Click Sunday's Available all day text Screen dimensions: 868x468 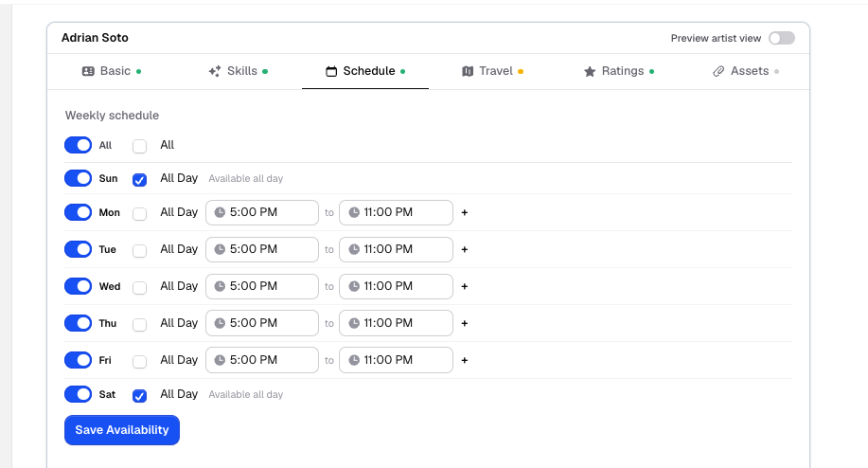click(x=246, y=179)
